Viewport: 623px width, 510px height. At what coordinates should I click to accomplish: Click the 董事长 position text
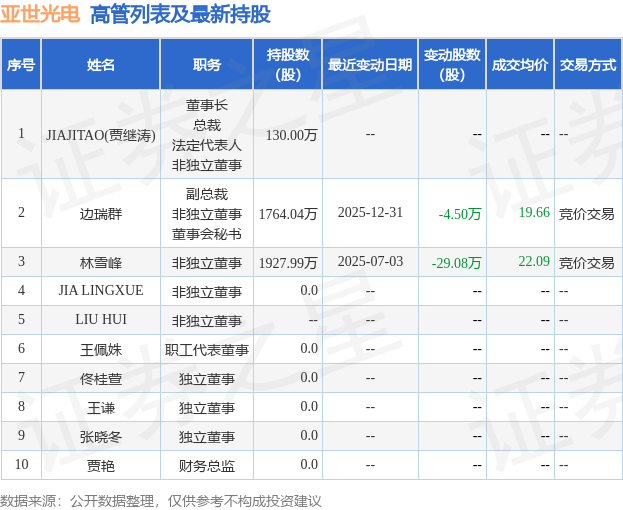tap(207, 105)
